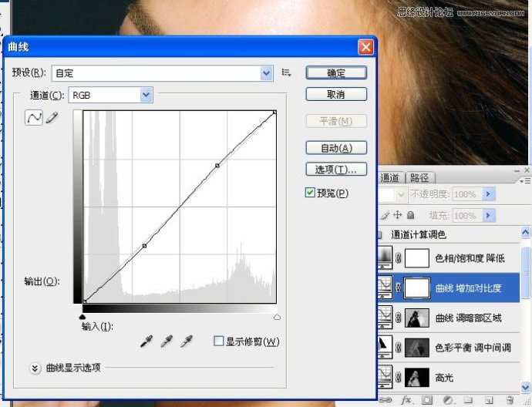Click the 确定 (OK) button
The image size is (532, 407).
[335, 72]
